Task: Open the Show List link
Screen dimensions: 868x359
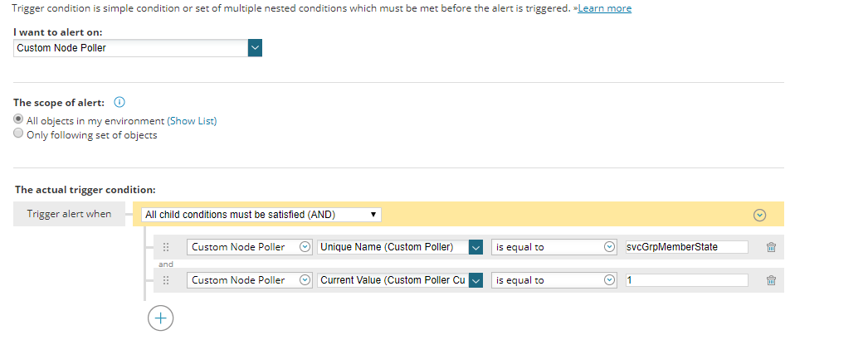Action: [192, 120]
